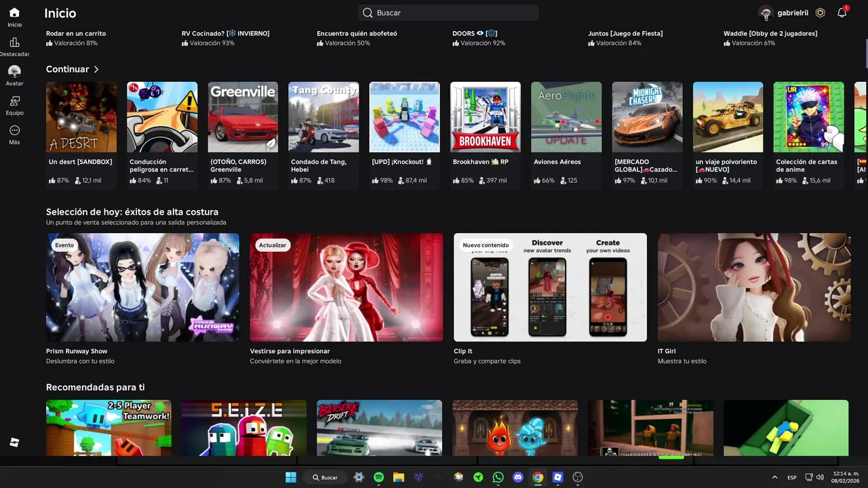Open the Midnight Chasers thumbnail
The image size is (868, 488).
coord(648,117)
